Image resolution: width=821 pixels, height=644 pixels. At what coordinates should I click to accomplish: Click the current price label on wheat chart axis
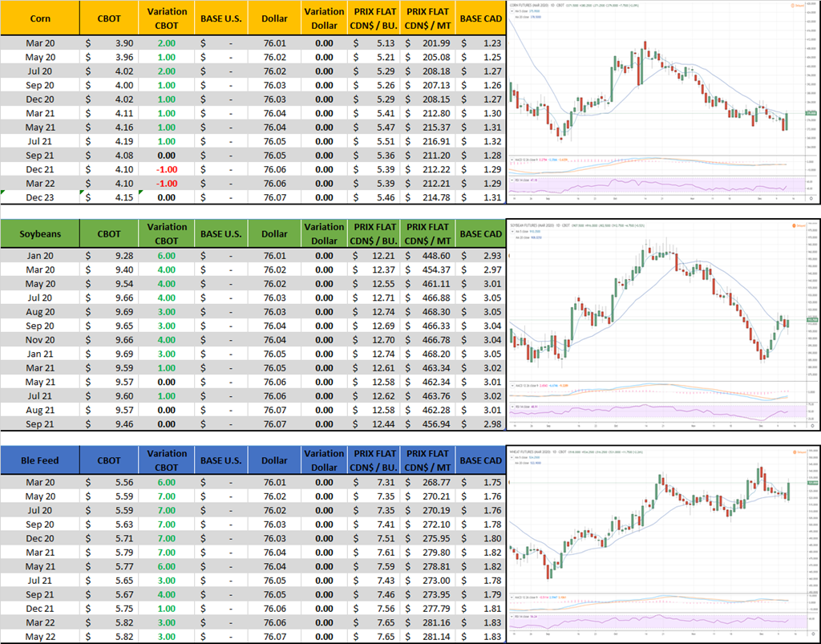pos(811,484)
